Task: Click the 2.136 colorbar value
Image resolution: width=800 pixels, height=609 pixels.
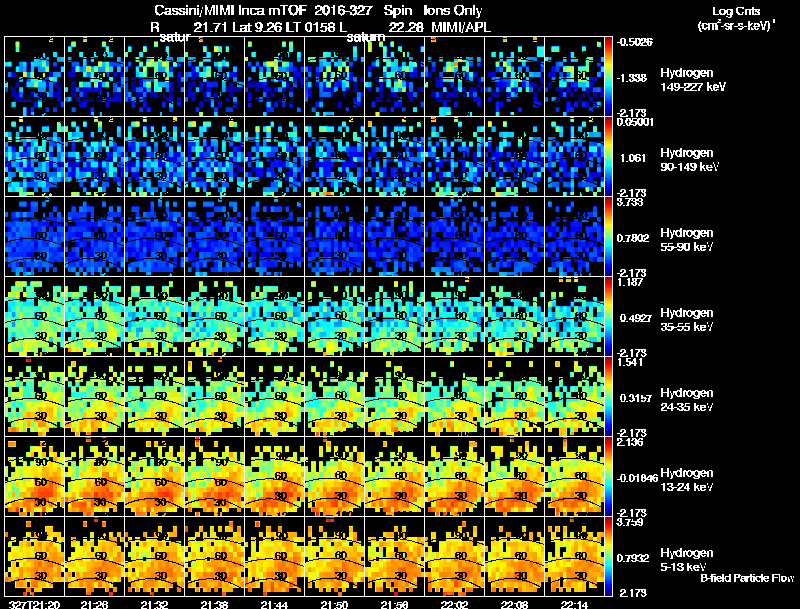Action: coord(630,442)
